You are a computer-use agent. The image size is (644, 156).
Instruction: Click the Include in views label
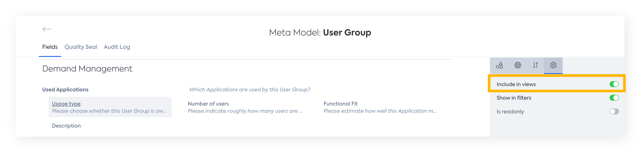[x=516, y=84]
